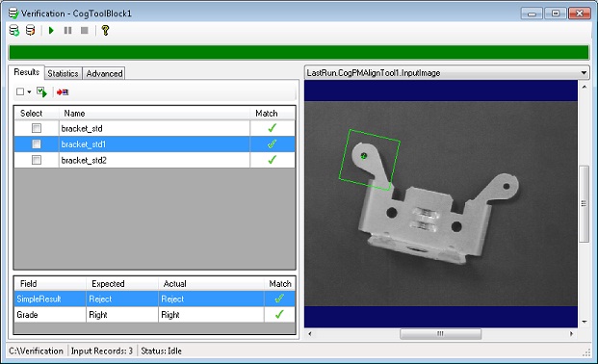Sort by the Name column header
Image resolution: width=598 pixels, height=364 pixels.
tap(154, 114)
